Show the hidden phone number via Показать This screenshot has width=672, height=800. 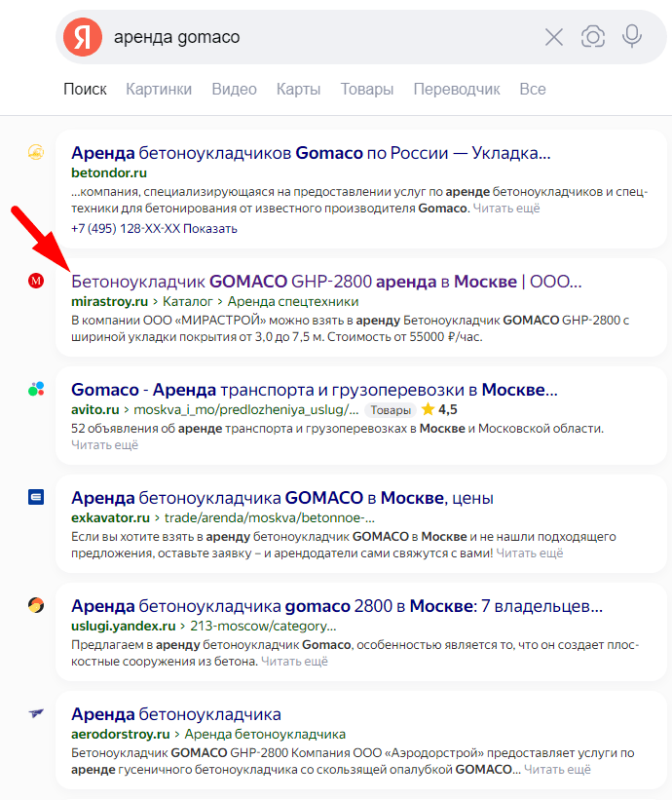210,229
